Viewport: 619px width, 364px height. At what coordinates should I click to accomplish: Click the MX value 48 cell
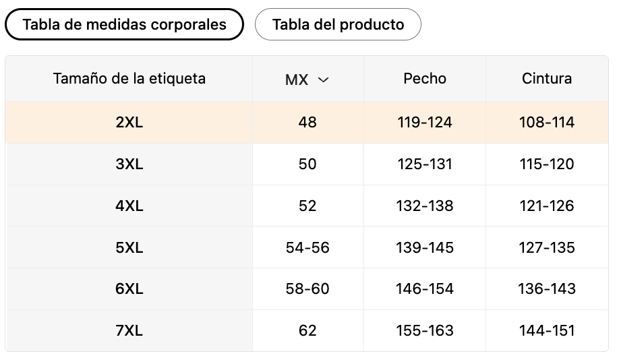(x=307, y=123)
